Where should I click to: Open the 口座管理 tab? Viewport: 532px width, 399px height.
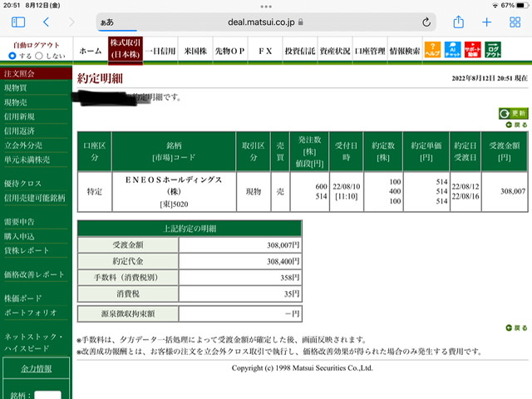pos(370,51)
